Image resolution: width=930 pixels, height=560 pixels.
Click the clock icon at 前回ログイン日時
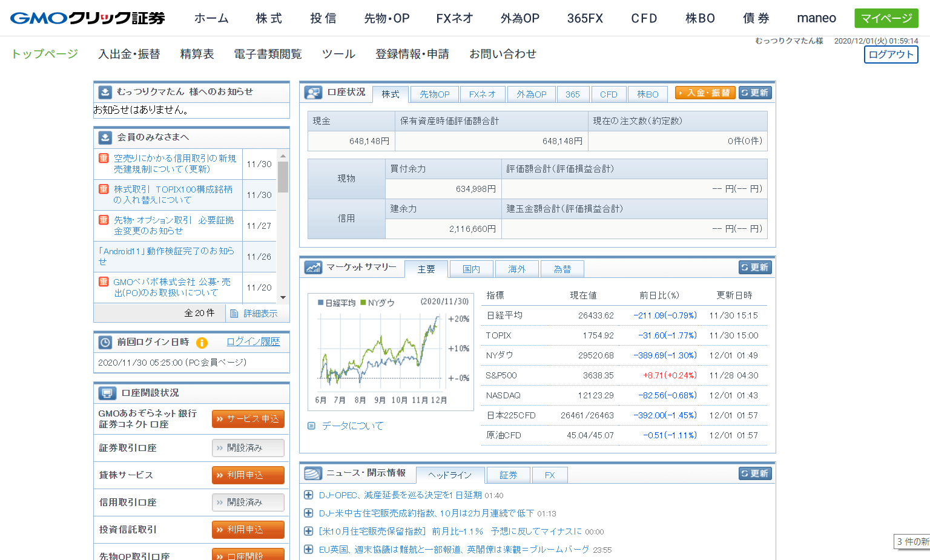coord(105,343)
